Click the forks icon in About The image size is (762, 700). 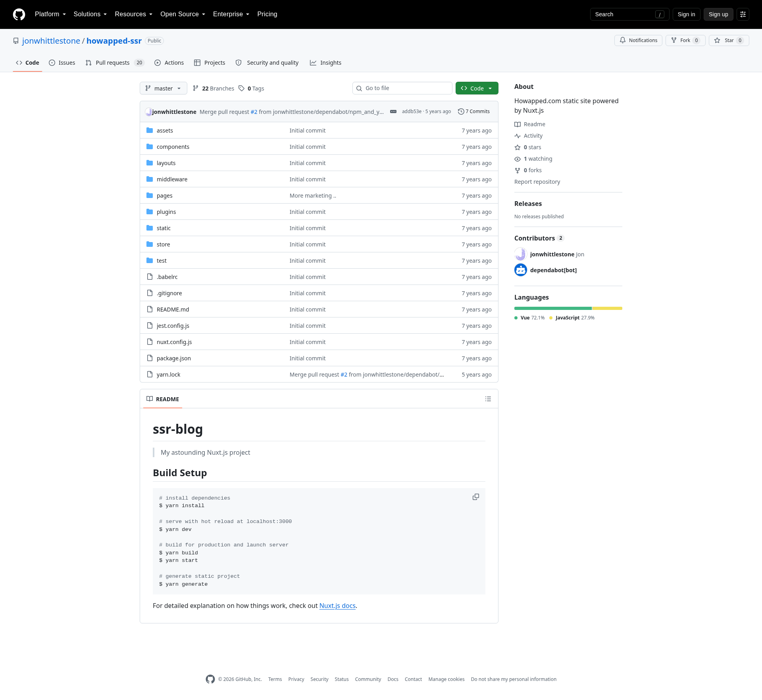coord(518,170)
